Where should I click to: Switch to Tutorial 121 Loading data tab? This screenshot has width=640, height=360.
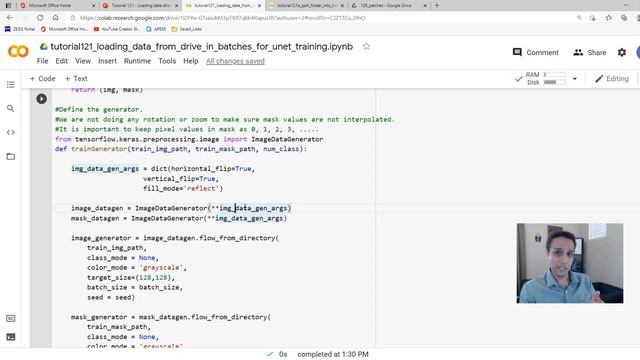pyautogui.click(x=140, y=6)
